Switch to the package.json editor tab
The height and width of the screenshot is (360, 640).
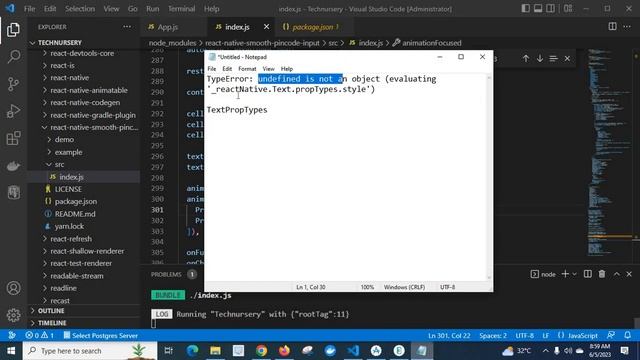coord(312,27)
